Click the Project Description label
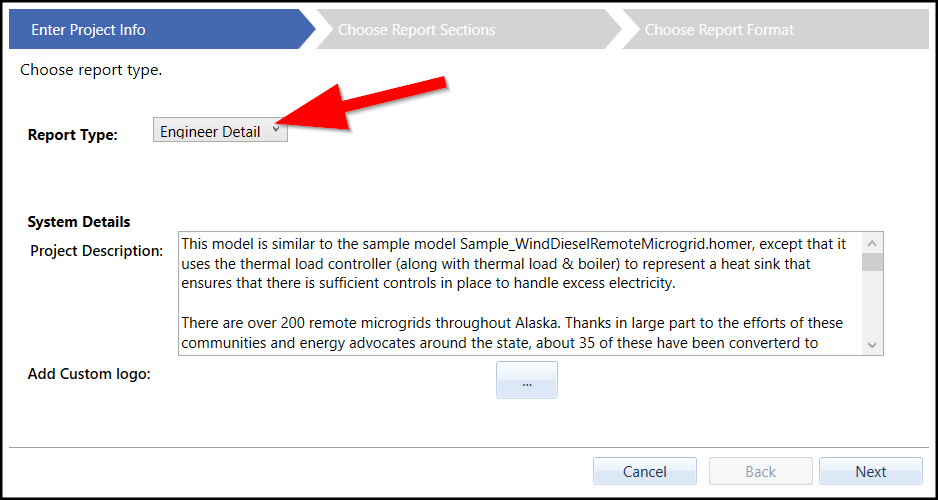Screen dimensions: 938x500 tap(96, 250)
